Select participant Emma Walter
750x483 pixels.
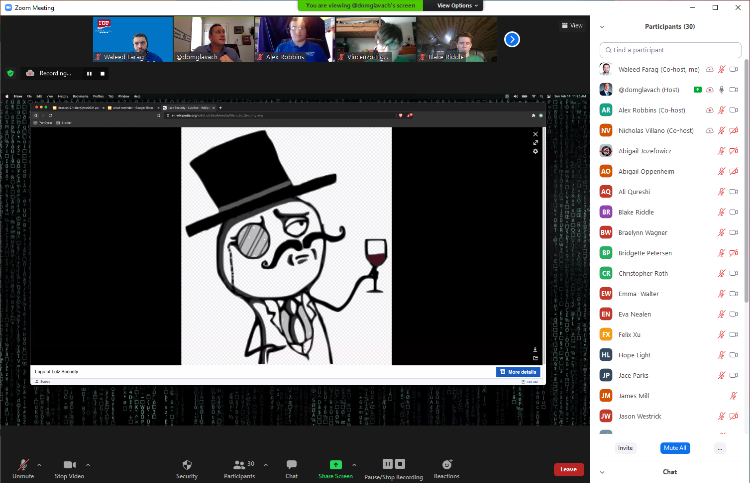670,294
